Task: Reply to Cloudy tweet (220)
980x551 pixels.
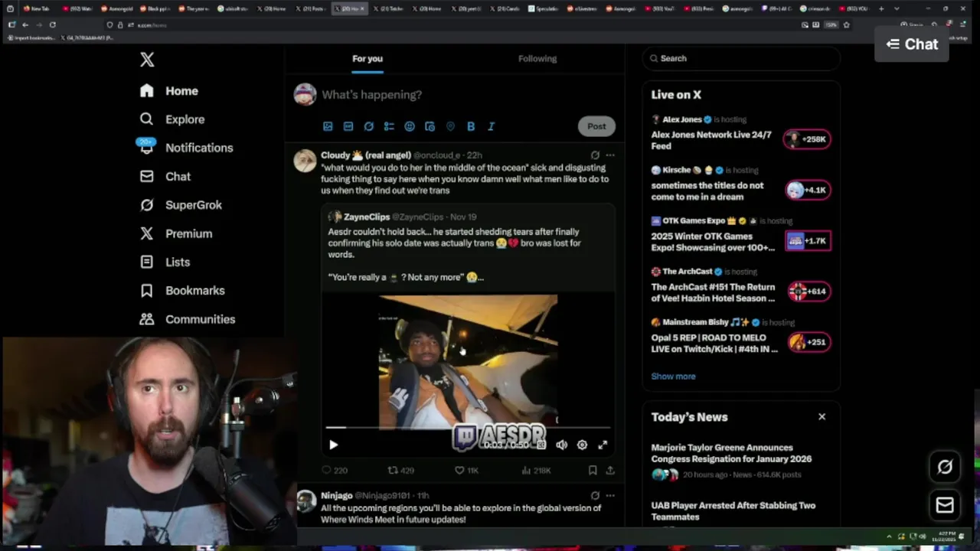Action: [335, 471]
